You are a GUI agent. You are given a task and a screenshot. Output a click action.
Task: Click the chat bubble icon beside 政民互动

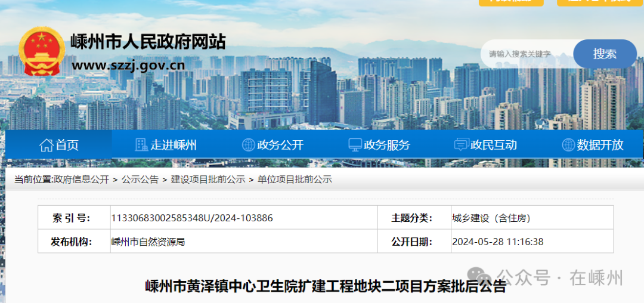pos(461,145)
